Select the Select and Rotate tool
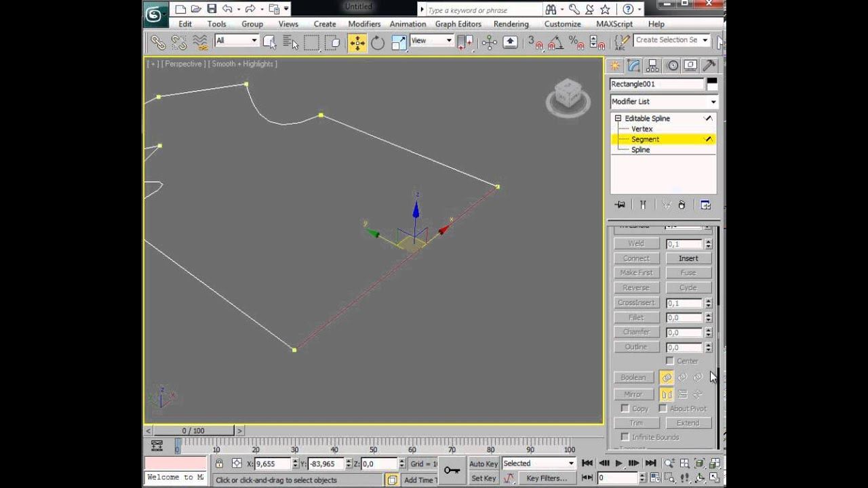Screen dimensions: 868x488 378,43
